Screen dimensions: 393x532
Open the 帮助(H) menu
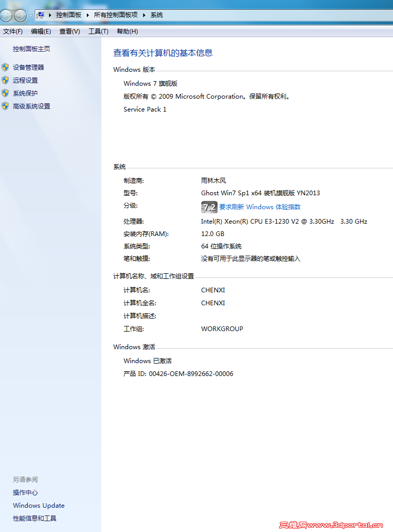point(127,32)
